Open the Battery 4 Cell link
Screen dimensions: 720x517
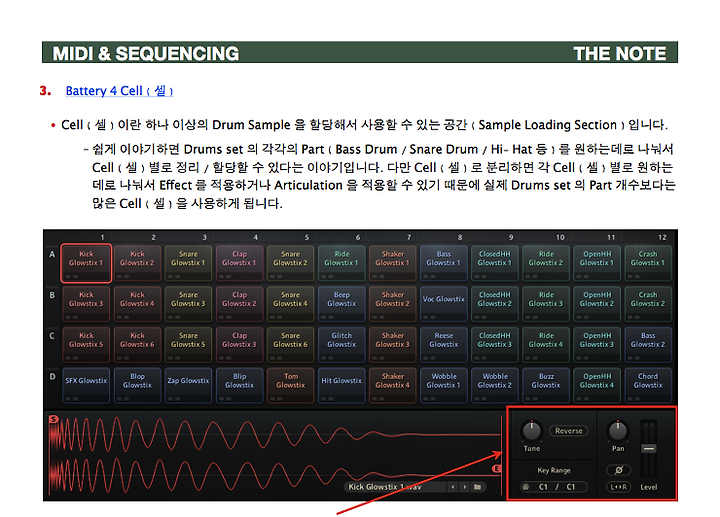click(x=119, y=91)
